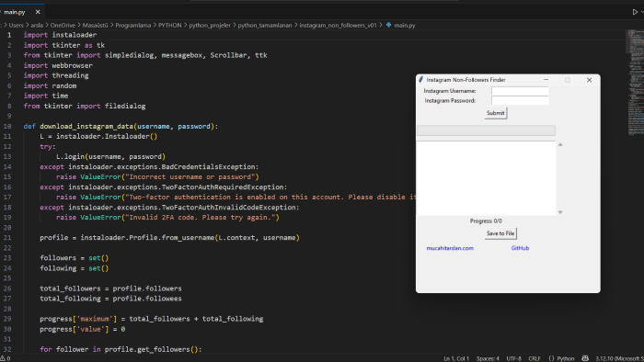
Task: Click the Instagram Password input field
Action: [x=520, y=100]
